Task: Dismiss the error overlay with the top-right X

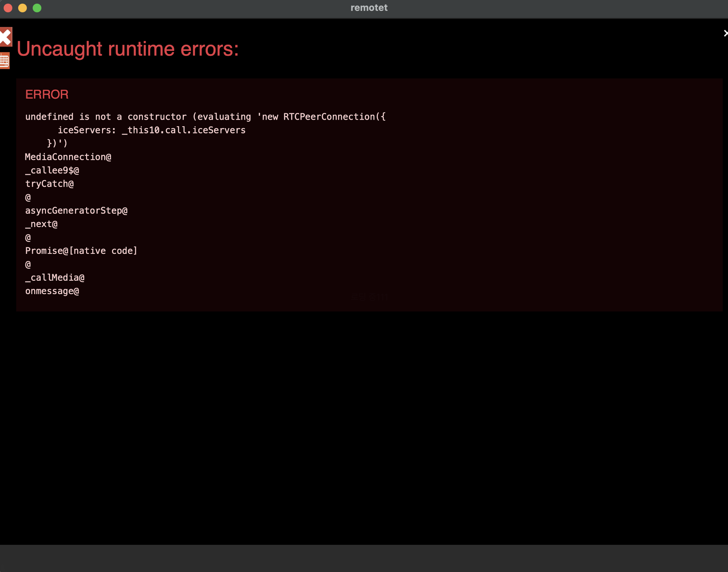Action: (725, 33)
